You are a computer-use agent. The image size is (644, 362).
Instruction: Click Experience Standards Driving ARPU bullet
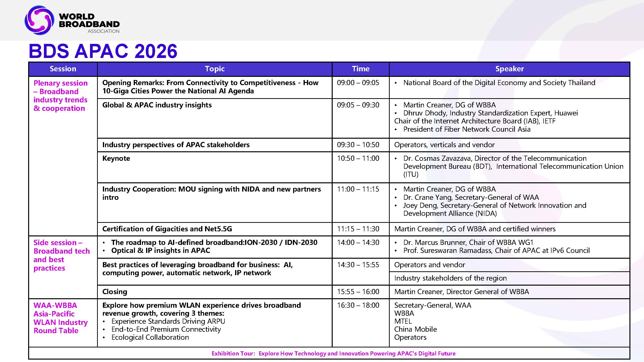pos(168,321)
